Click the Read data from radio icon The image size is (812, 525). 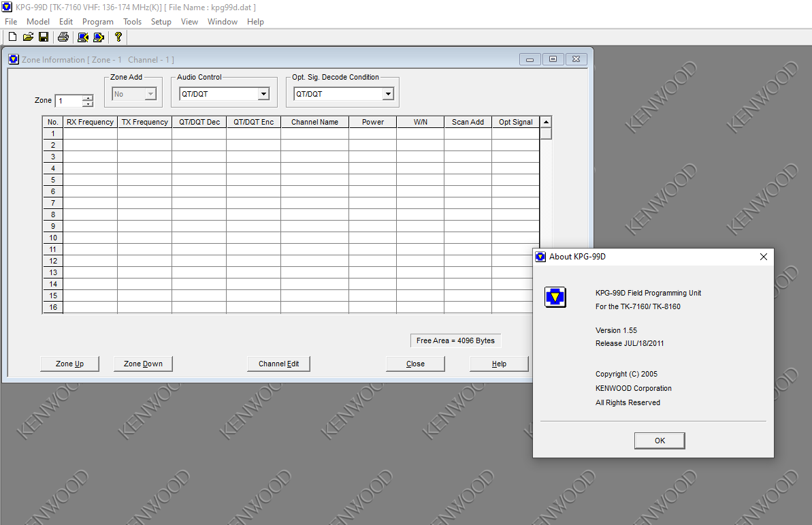(x=83, y=37)
